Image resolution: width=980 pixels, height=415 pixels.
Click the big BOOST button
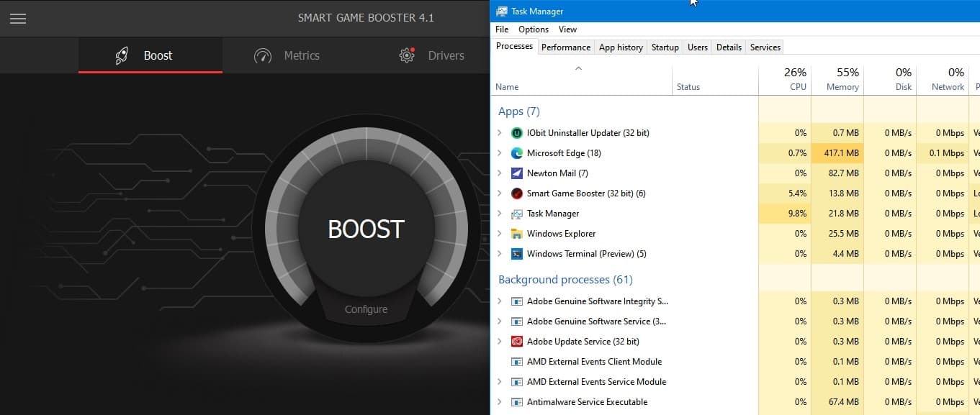coord(366,229)
